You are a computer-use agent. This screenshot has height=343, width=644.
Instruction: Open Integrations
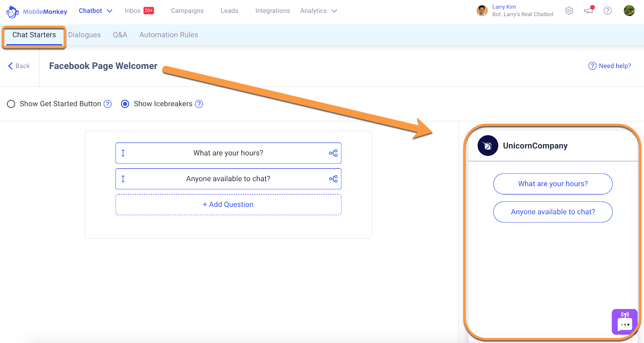[x=272, y=11]
